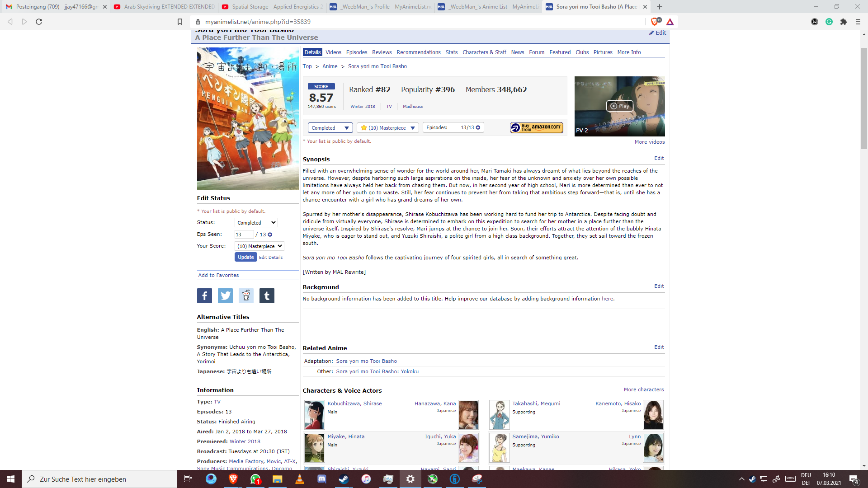This screenshot has height=488, width=868.
Task: Open the Episodes tab
Action: click(x=357, y=52)
